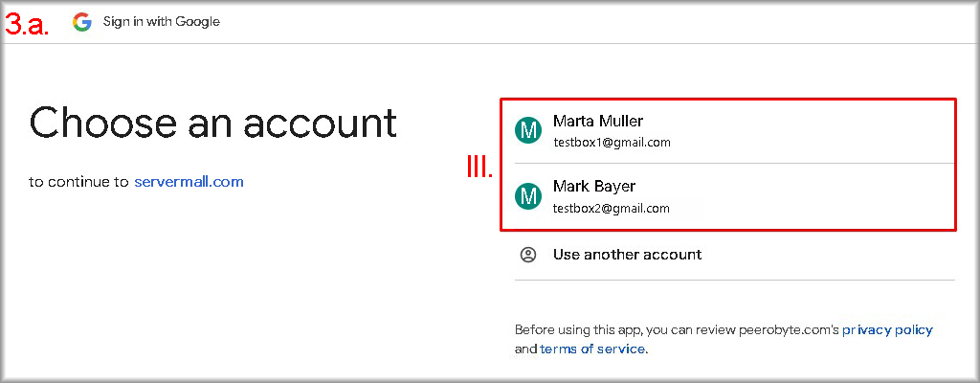980x383 pixels.
Task: Choose the testbox1@gmail.com email address
Action: pos(612,143)
